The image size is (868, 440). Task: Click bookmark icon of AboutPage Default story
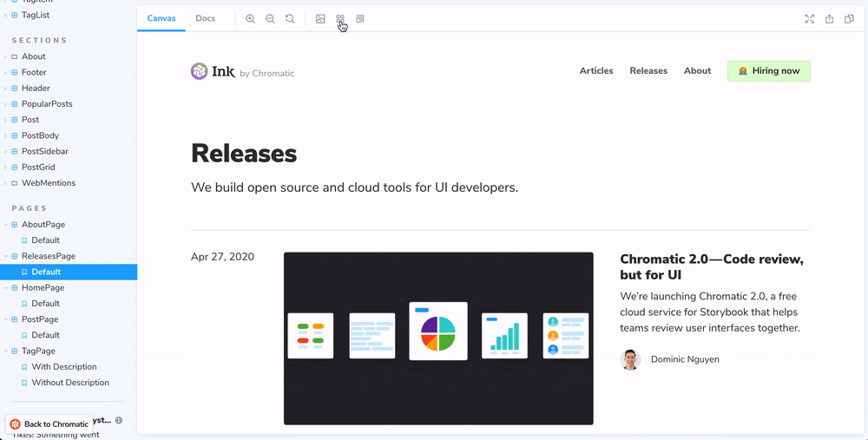(x=24, y=240)
